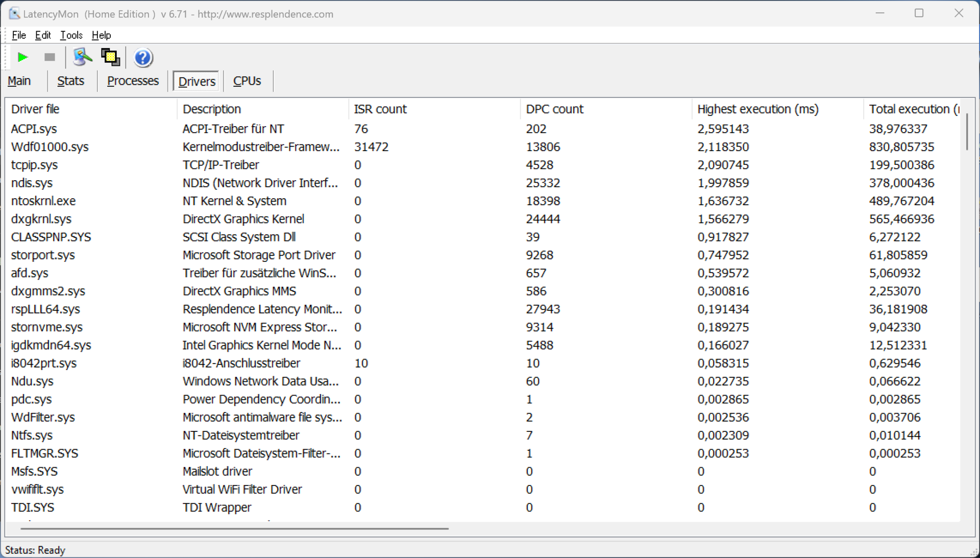Sort by DPC count column header
The image size is (980, 558).
554,109
